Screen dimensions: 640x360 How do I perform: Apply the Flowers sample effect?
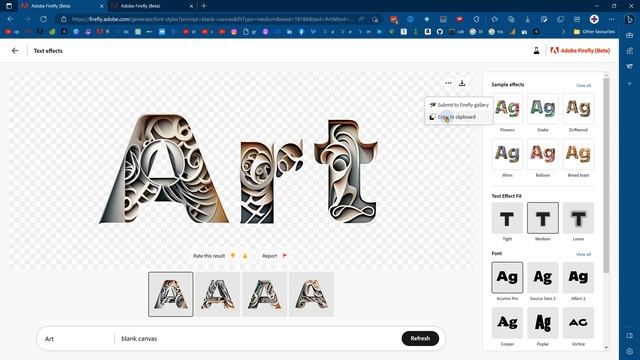coord(507,109)
